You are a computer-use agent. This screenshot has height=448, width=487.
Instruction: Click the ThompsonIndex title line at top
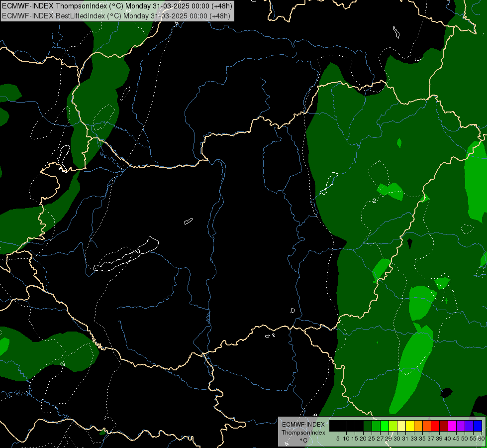(x=117, y=6)
